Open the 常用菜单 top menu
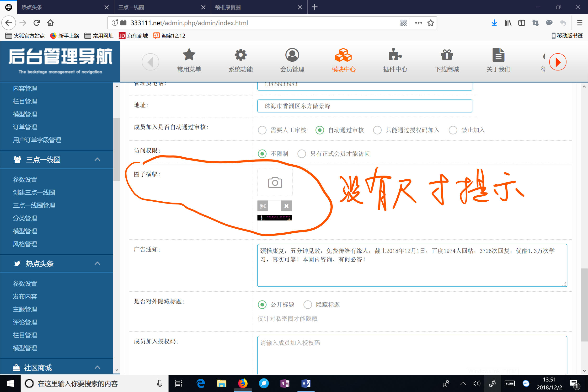The height and width of the screenshot is (392, 588). pyautogui.click(x=189, y=60)
